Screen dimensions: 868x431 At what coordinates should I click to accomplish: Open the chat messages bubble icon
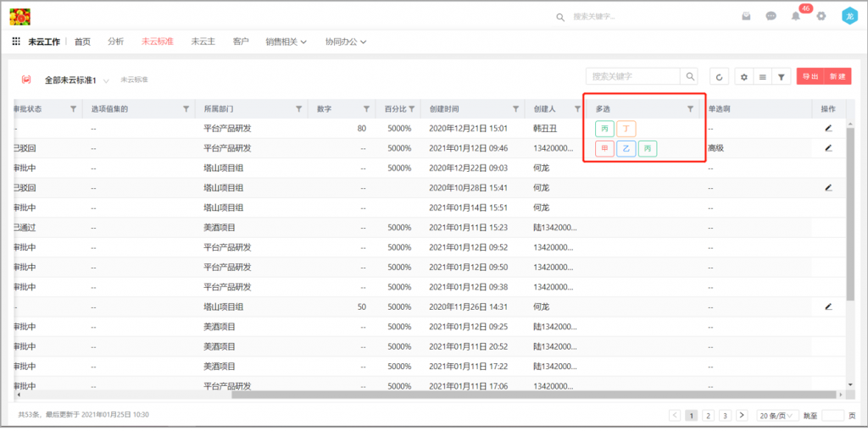771,16
